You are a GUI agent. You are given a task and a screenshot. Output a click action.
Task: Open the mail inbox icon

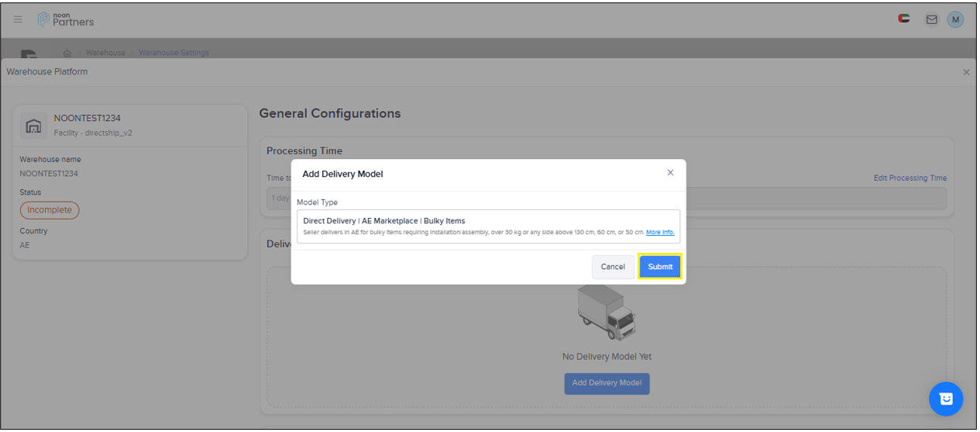coord(931,19)
